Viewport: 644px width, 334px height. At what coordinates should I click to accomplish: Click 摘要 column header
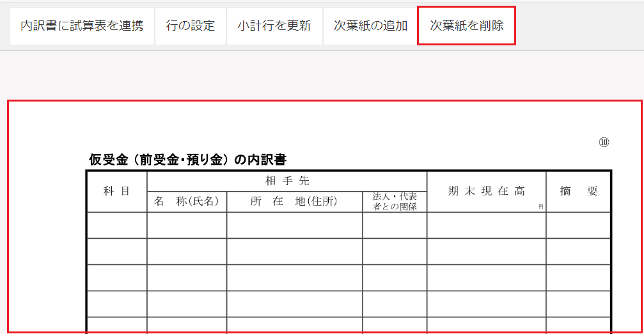(x=578, y=191)
